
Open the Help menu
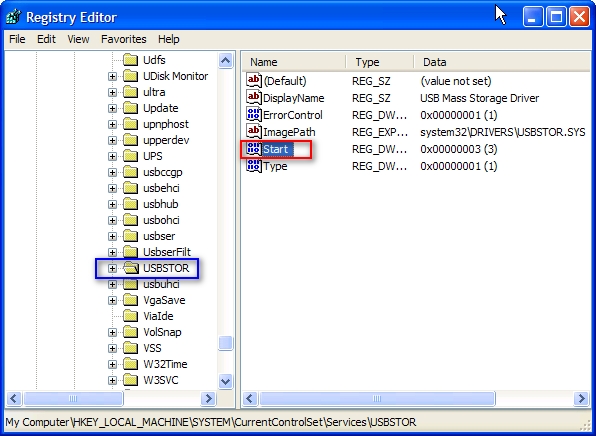click(168, 39)
